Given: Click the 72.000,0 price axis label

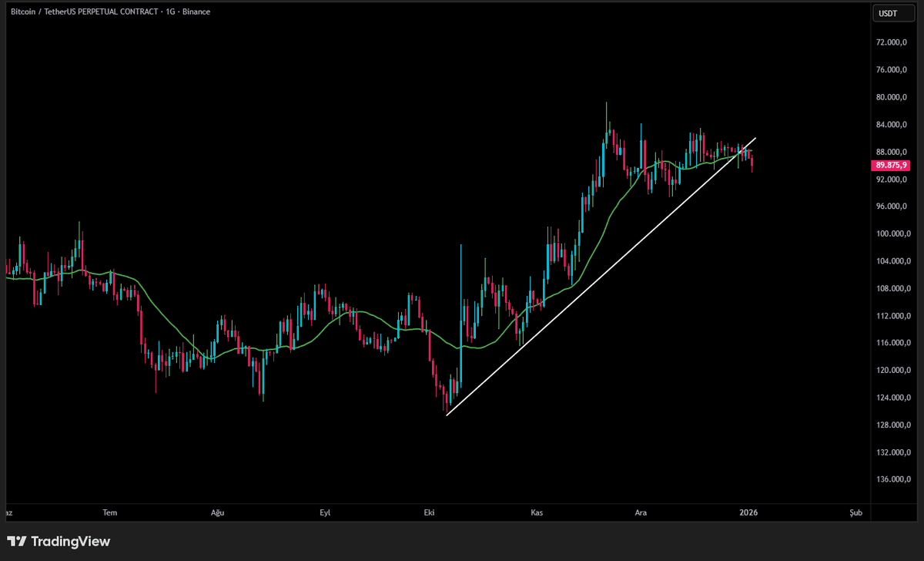Looking at the screenshot, I should (x=893, y=43).
